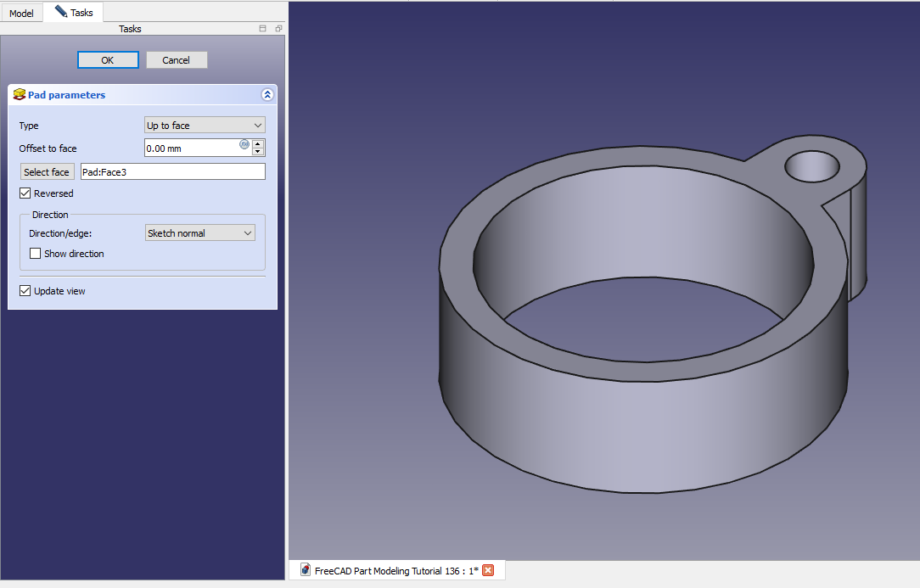920x588 pixels.
Task: Close the Part Modeling Tutorial document tab
Action: pyautogui.click(x=488, y=570)
